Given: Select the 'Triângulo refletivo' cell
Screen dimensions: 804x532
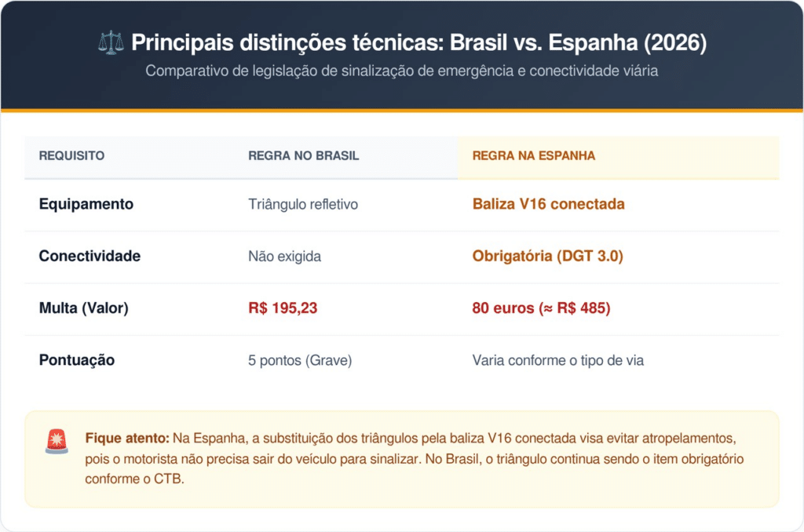Looking at the screenshot, I should [x=302, y=204].
